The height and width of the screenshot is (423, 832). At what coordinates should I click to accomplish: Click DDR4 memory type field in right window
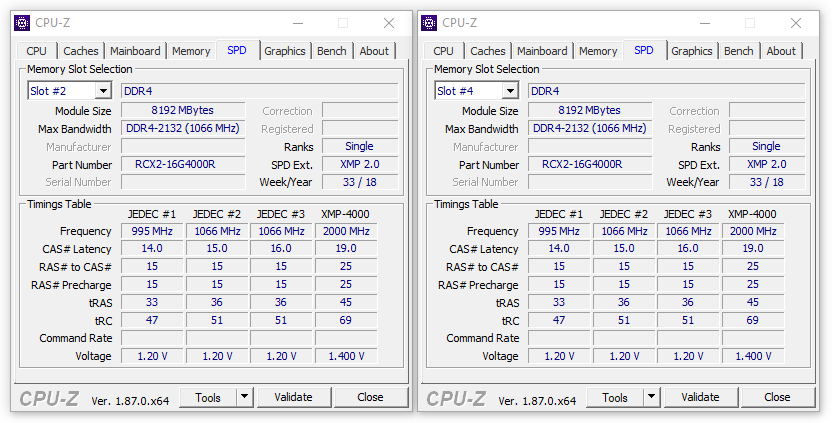[x=666, y=91]
